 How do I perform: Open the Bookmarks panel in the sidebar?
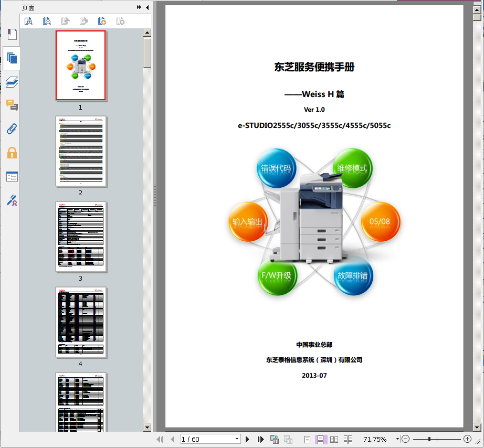pos(12,34)
